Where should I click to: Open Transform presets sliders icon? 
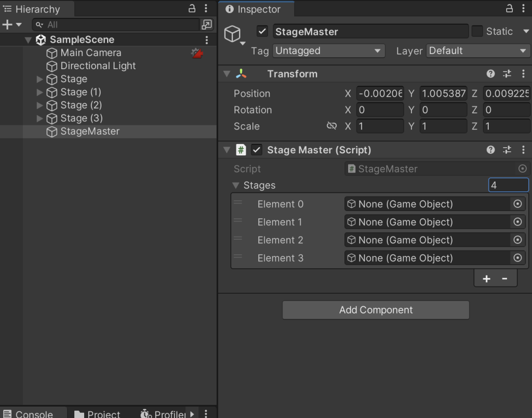point(507,74)
